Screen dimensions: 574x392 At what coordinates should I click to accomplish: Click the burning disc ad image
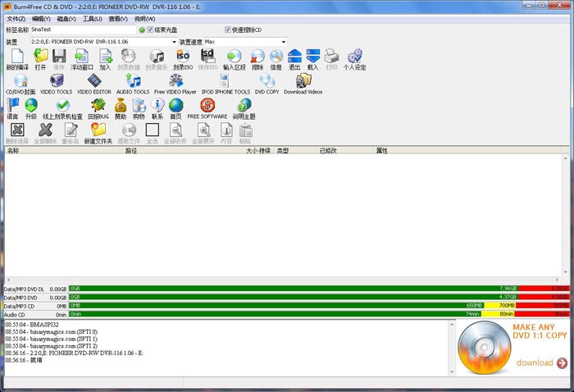coord(485,347)
